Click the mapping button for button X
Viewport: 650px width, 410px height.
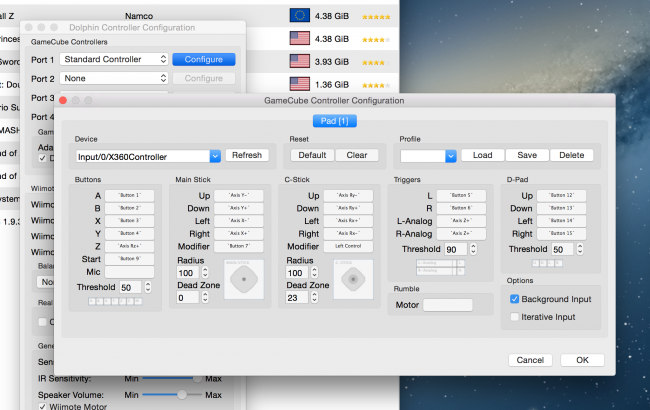click(130, 221)
